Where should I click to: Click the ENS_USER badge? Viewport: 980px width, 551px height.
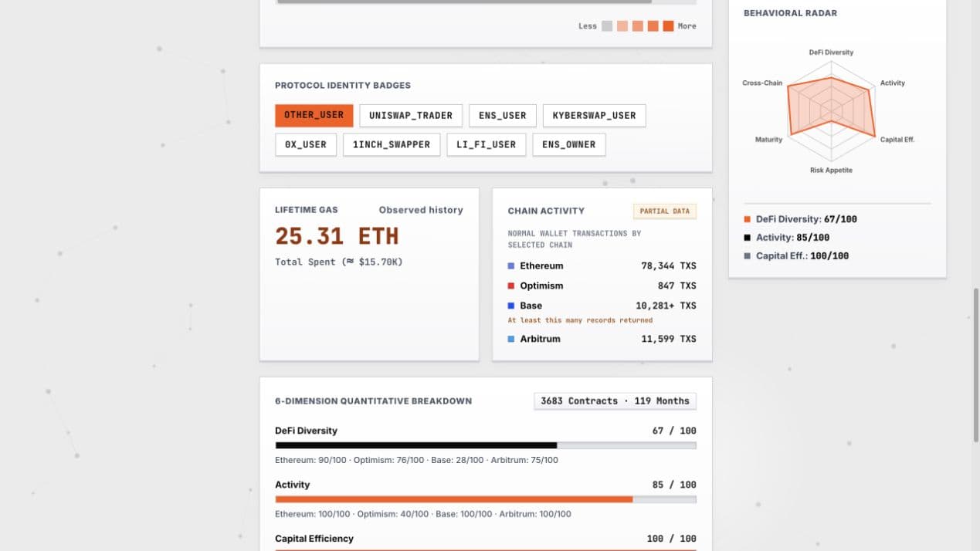tap(503, 116)
